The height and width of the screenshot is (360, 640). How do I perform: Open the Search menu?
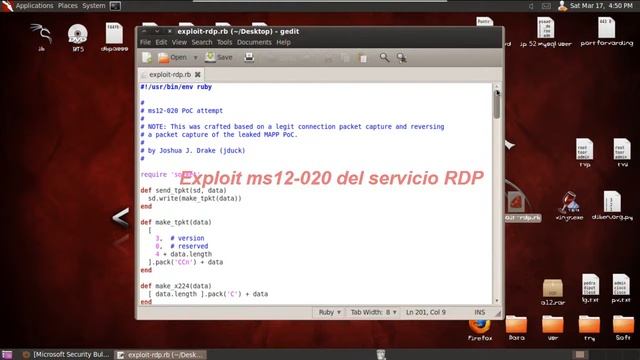(202, 42)
